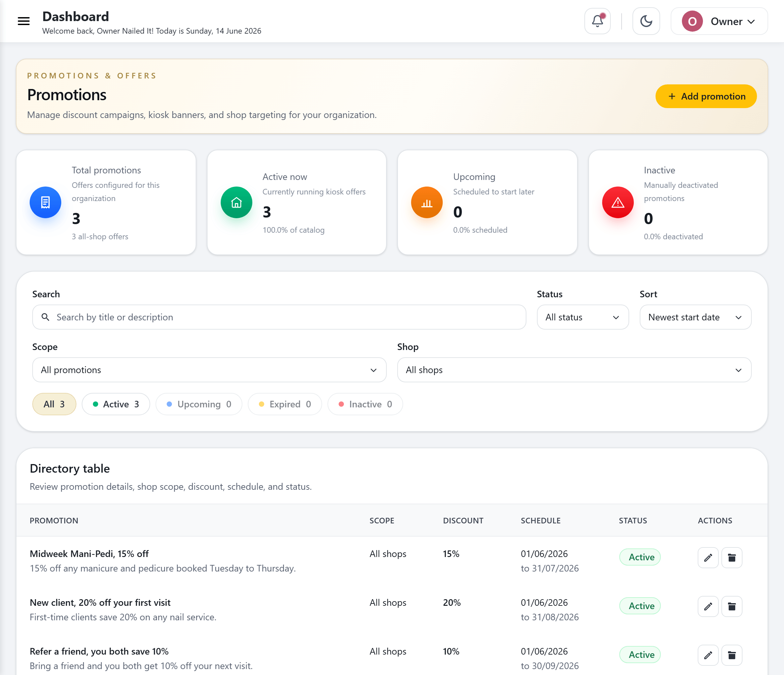This screenshot has width=784, height=675.
Task: Edit the Refer a friend promotion
Action: click(x=708, y=655)
